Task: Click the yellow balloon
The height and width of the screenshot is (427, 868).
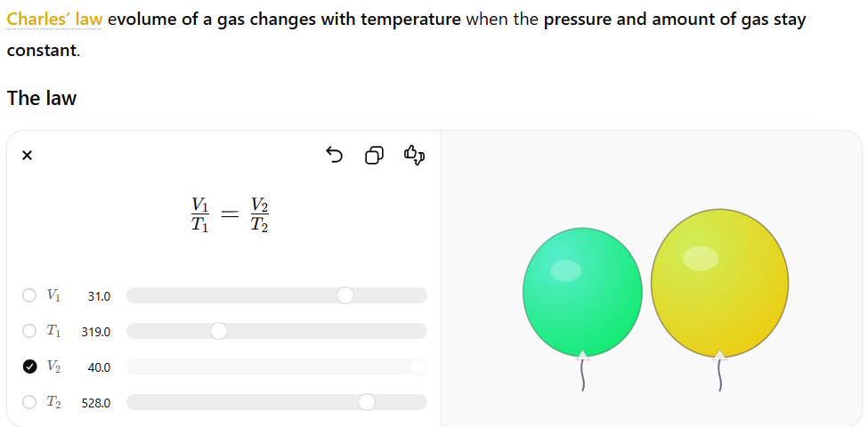Action: tap(719, 280)
